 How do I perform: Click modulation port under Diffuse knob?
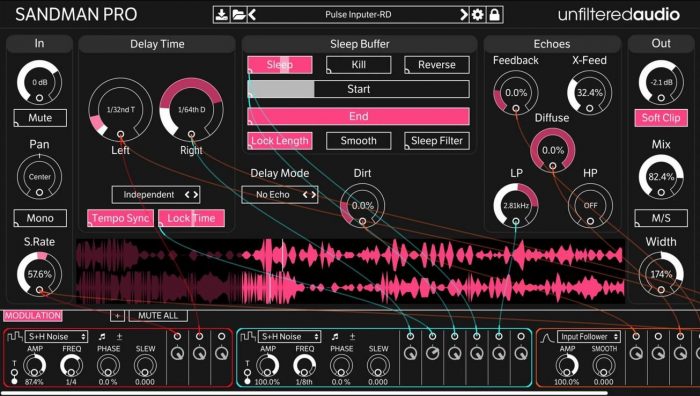click(553, 166)
